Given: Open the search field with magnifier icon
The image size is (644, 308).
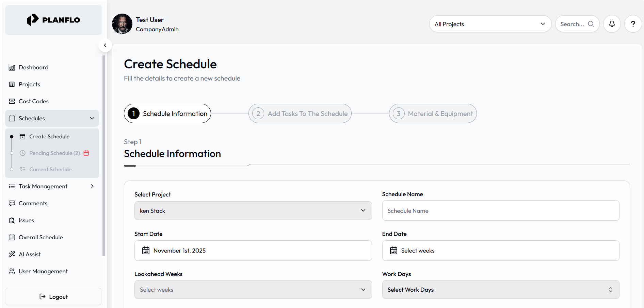Looking at the screenshot, I should click(577, 24).
